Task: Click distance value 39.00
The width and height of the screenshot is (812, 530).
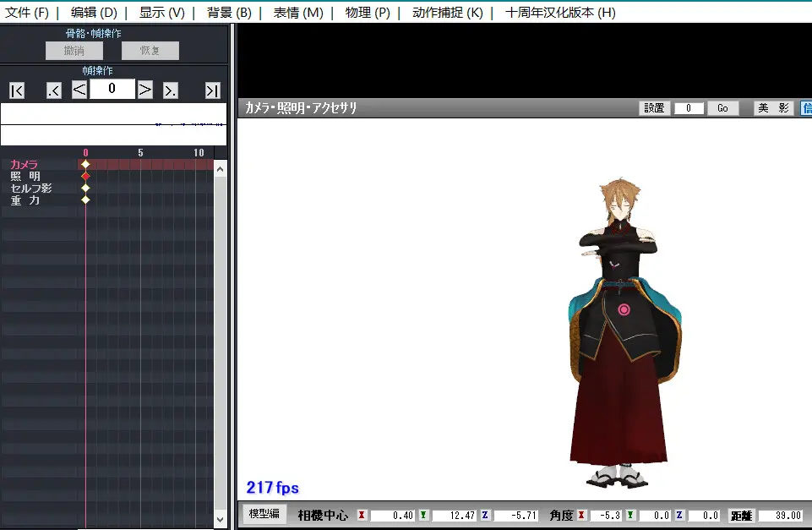Action: click(x=781, y=516)
